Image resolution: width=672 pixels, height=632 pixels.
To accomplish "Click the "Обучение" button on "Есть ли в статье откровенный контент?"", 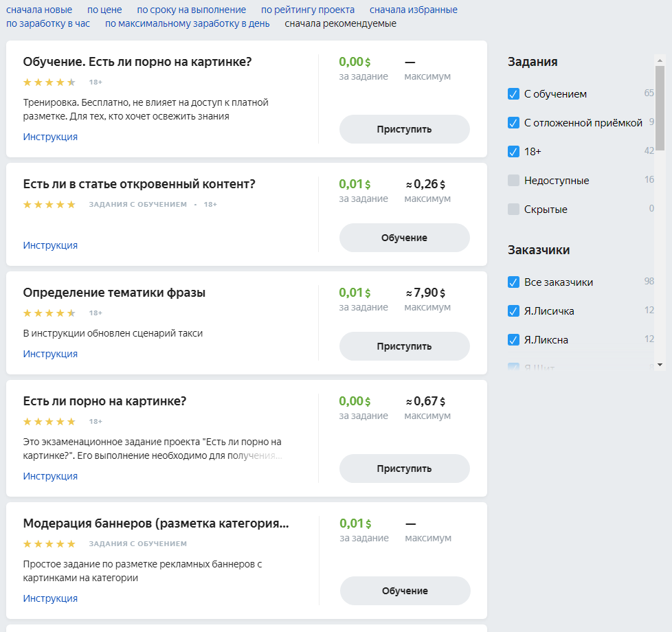I will coord(404,237).
